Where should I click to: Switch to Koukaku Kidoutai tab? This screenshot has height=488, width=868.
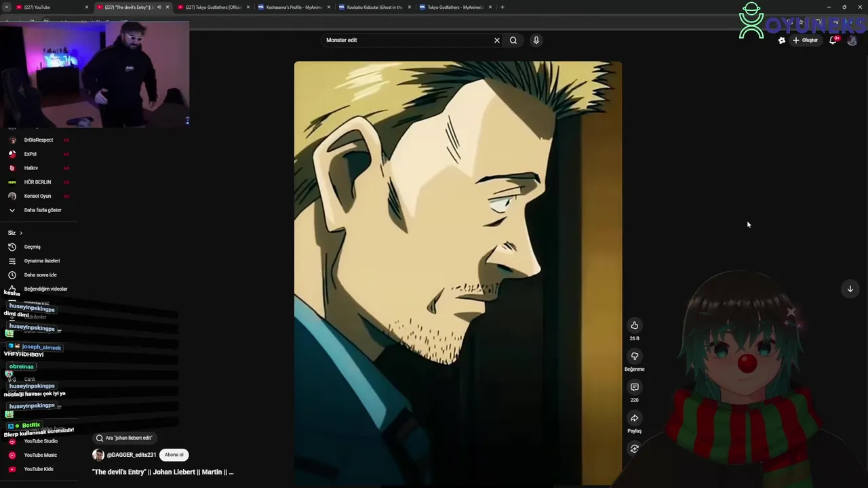(374, 7)
